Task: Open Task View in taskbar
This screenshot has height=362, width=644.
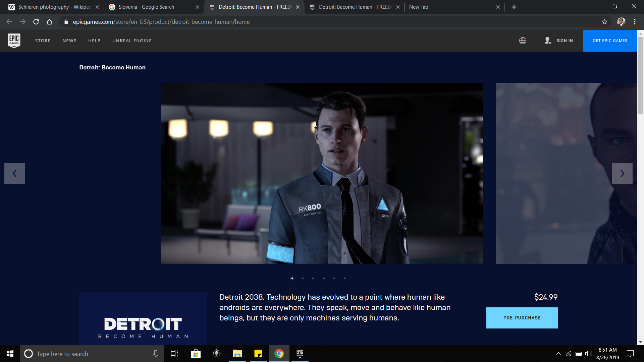Action: 174,354
